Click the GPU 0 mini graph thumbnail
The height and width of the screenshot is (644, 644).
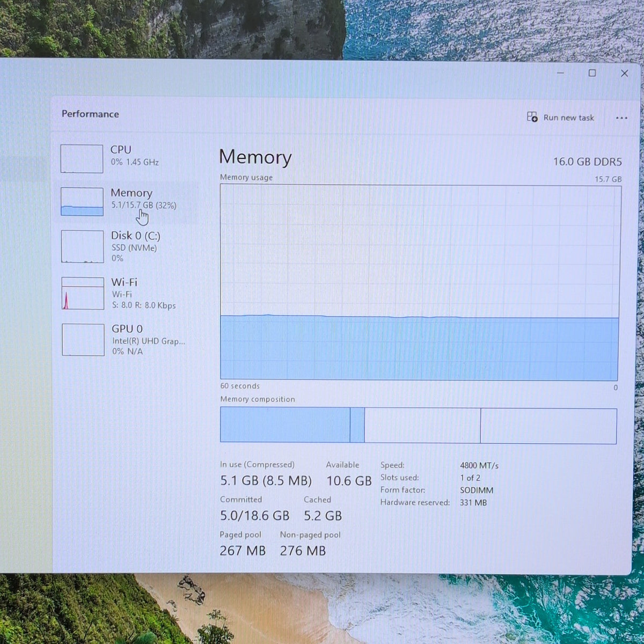coord(83,339)
